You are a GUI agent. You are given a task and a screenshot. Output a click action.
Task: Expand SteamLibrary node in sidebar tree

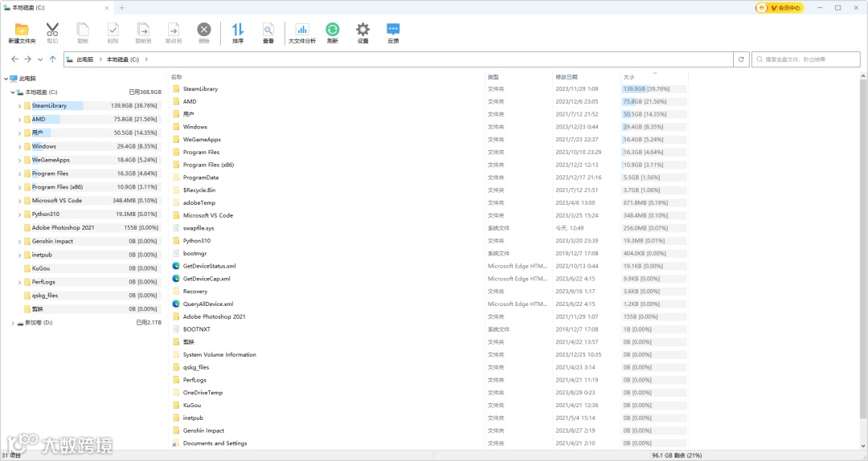point(19,106)
